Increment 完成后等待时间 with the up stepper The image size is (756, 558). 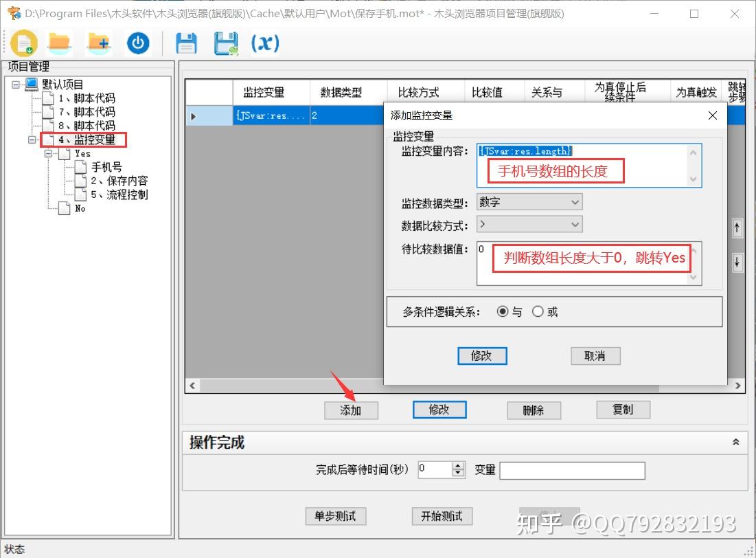coord(457,466)
